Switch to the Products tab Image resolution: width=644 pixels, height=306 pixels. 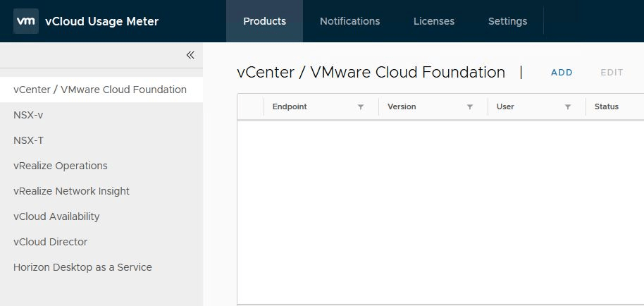(264, 21)
